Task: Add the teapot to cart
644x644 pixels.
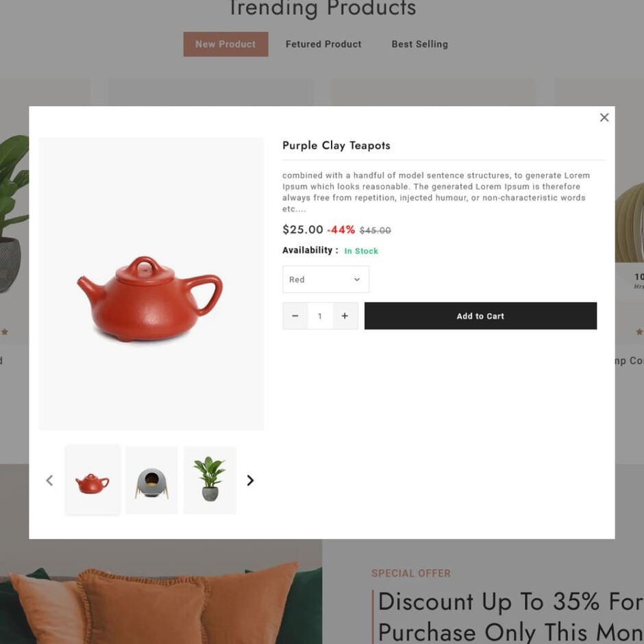Action: tap(480, 316)
